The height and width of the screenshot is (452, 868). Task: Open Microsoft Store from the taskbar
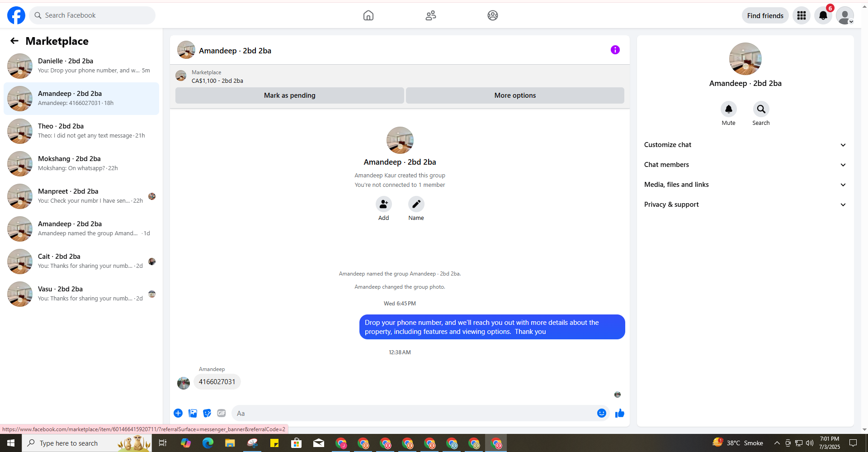(297, 443)
